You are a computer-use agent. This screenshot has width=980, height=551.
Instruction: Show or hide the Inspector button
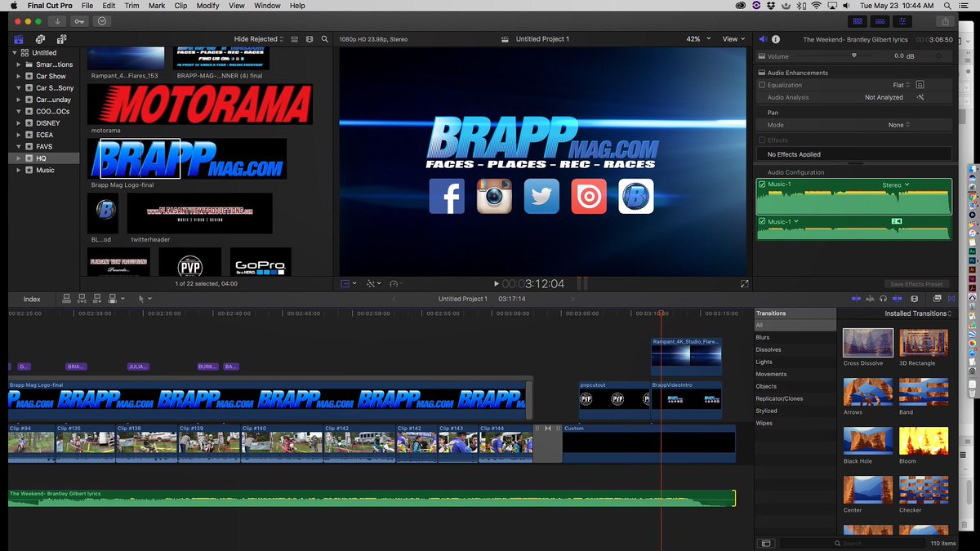coord(902,21)
